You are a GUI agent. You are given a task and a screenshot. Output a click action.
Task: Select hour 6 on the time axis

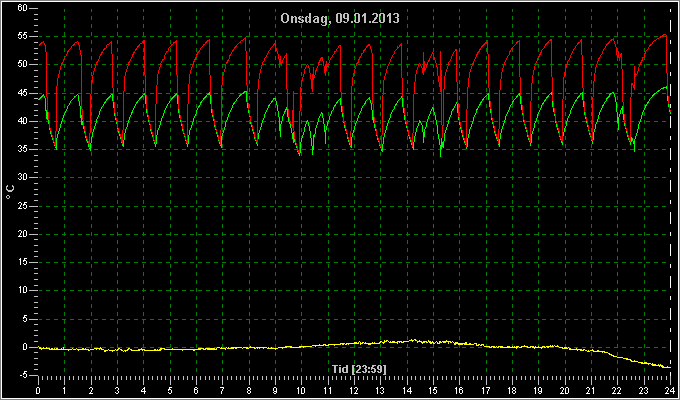(x=196, y=390)
